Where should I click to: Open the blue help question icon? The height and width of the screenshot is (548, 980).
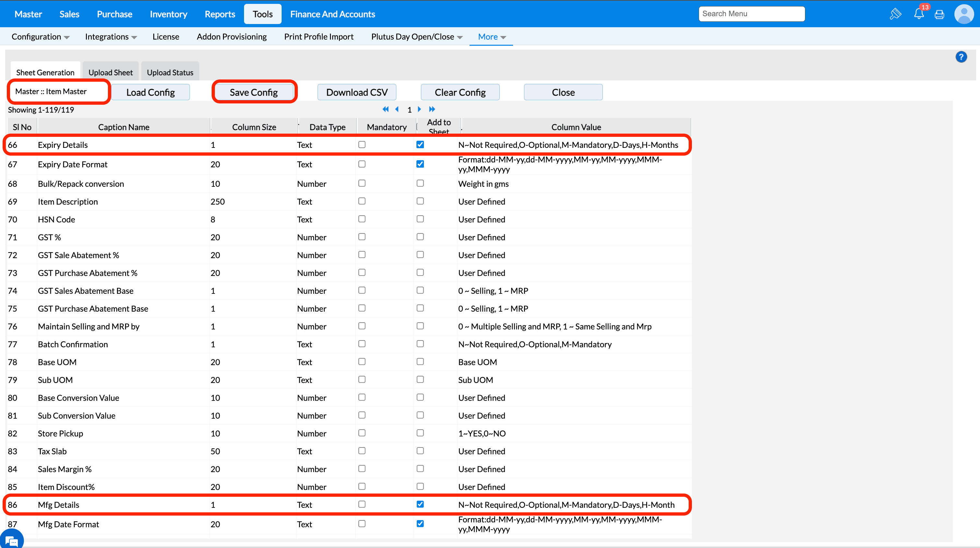click(961, 57)
